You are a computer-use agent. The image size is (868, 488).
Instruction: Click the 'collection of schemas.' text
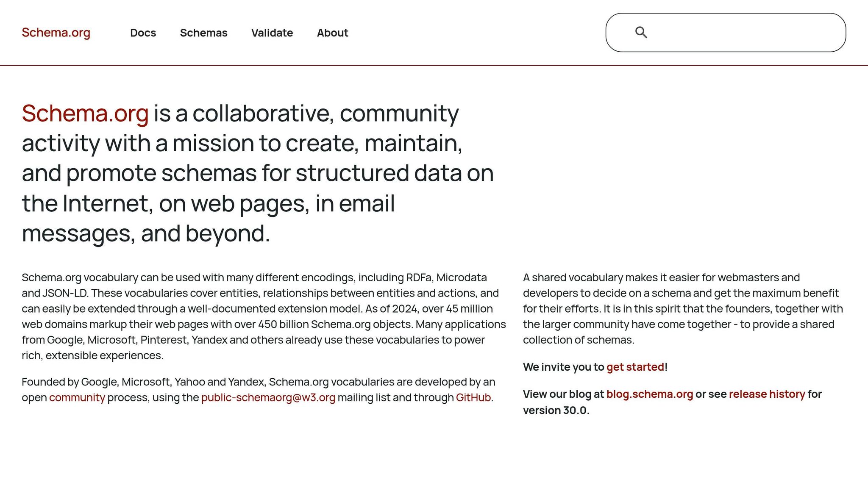click(x=579, y=340)
